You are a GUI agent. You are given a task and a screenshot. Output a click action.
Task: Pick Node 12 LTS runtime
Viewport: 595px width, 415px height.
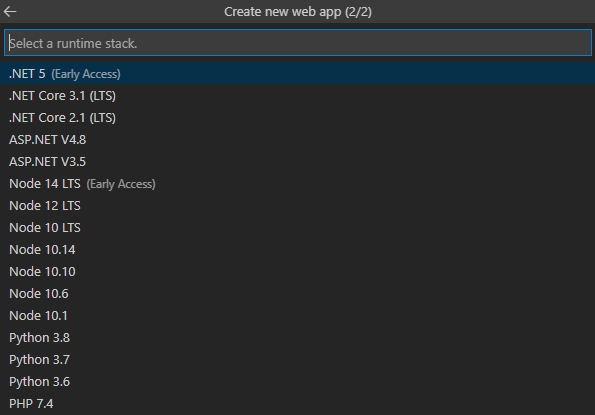pyautogui.click(x=298, y=206)
